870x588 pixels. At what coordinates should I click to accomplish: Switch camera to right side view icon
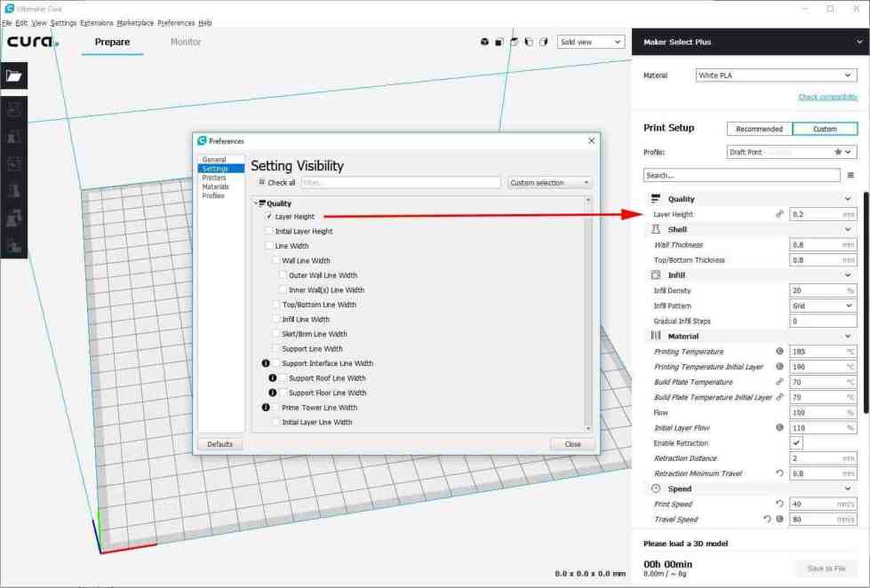pos(544,42)
